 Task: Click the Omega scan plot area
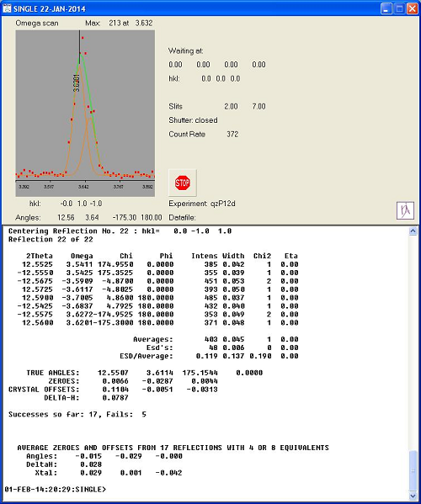[85, 113]
